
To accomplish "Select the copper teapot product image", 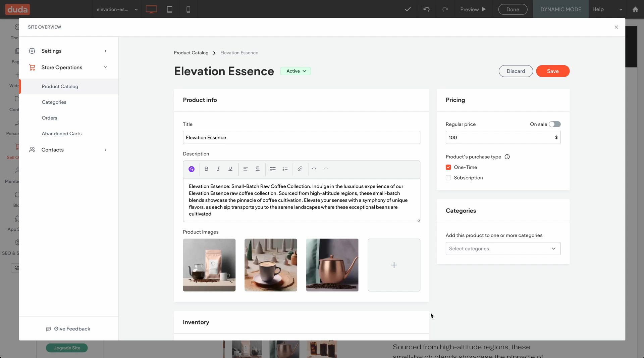I will [332, 265].
